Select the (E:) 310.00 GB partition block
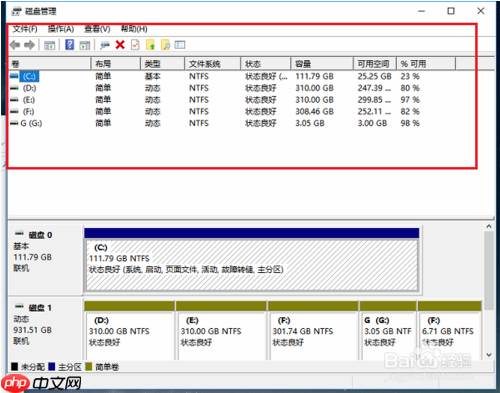This screenshot has height=393, width=500. (x=221, y=331)
